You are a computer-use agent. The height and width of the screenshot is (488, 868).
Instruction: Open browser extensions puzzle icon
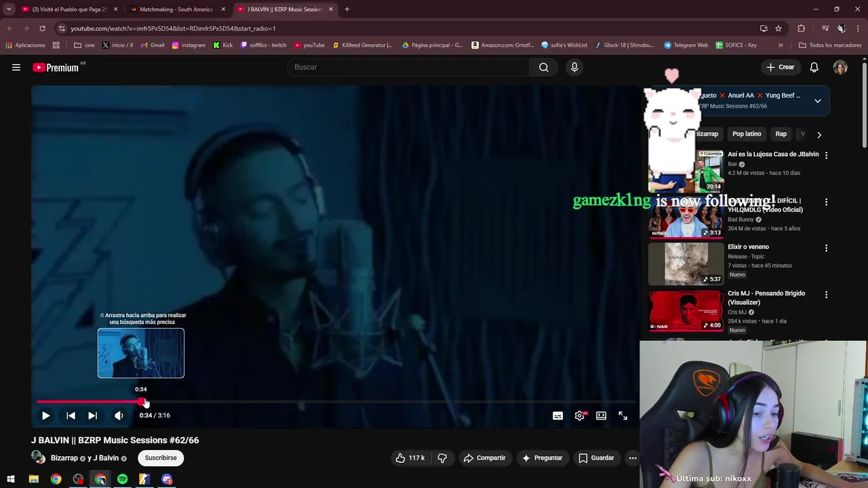pos(801,28)
